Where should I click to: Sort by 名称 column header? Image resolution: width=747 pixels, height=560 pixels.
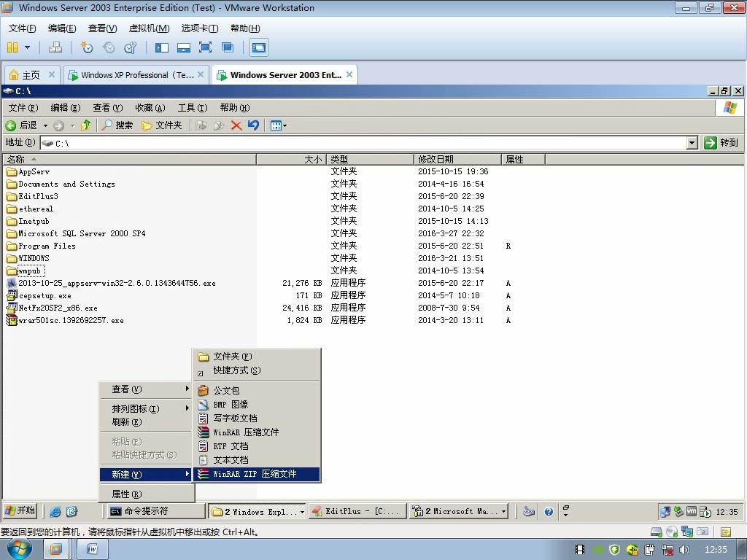tap(130, 159)
